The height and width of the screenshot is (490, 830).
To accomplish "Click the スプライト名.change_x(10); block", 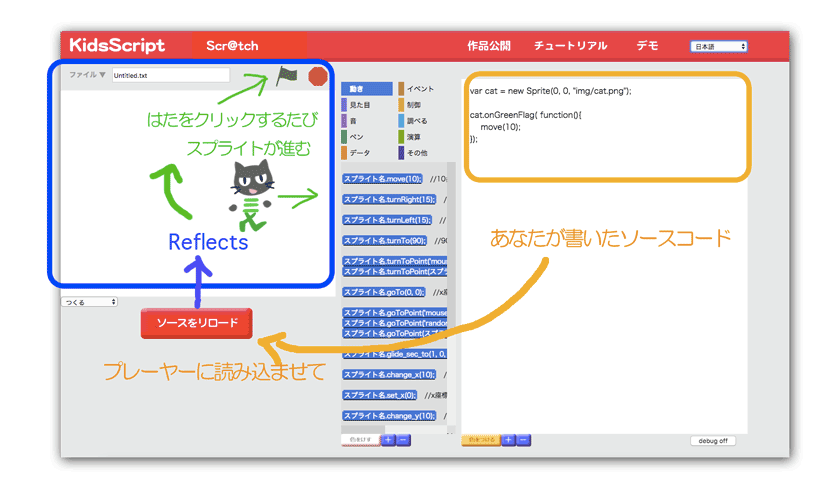I will tap(389, 375).
